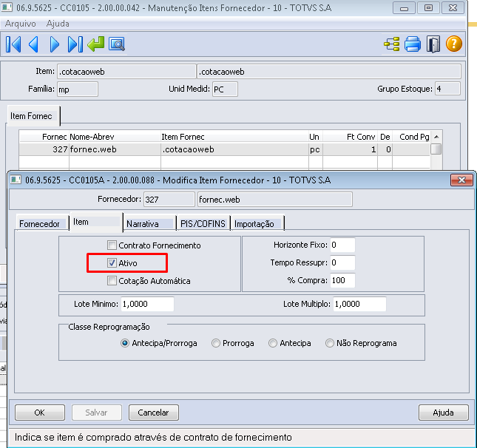Click the Família field mp
Screen dimensions: 477x448
tap(78, 89)
